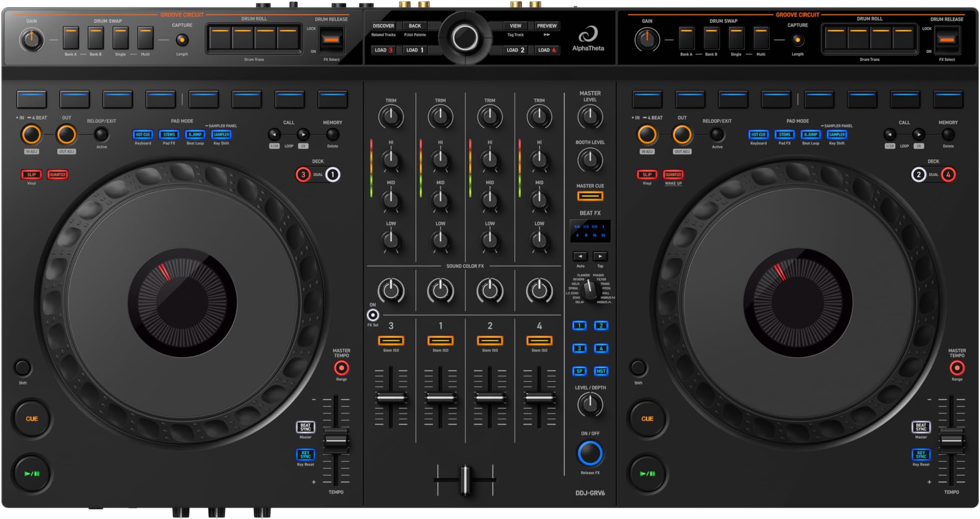980x519 pixels.
Task: Enable QUANTIZE on right deck
Action: pyautogui.click(x=674, y=174)
